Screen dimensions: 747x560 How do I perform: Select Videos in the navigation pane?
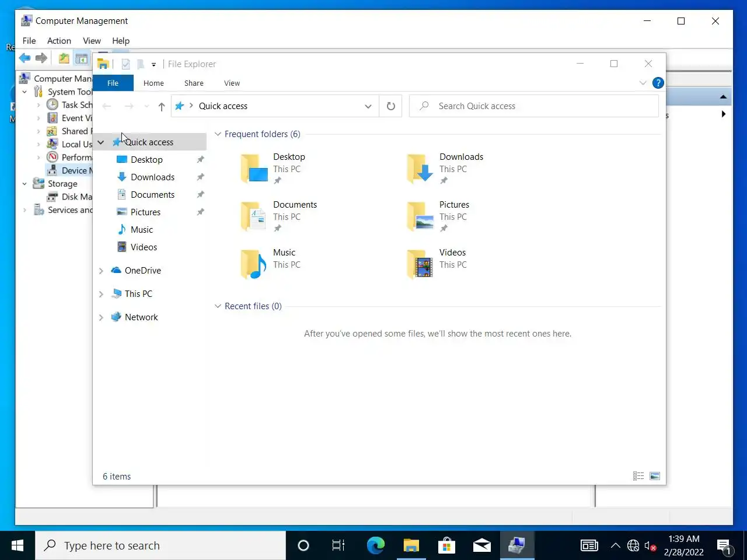144,247
